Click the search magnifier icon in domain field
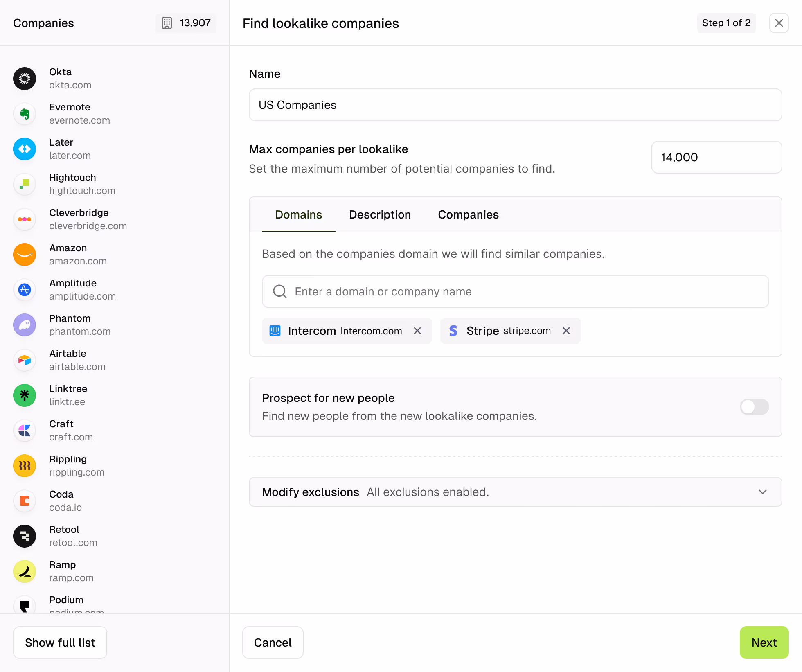 [x=280, y=291]
